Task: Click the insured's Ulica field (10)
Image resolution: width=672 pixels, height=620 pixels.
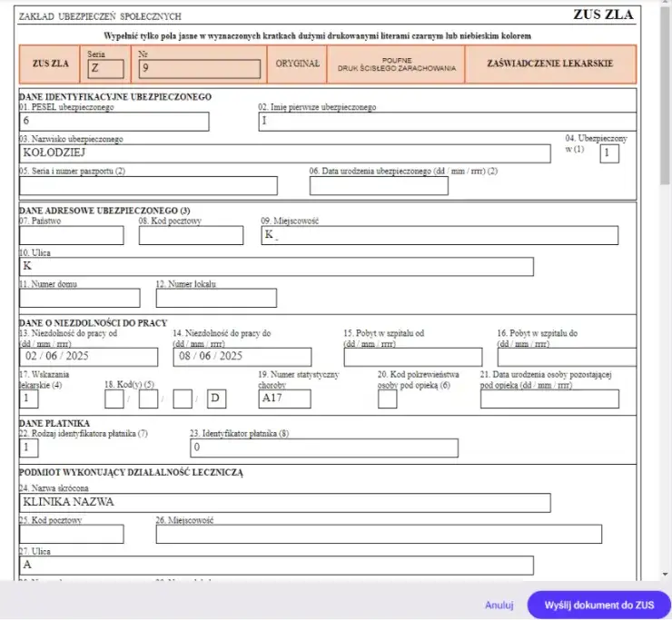Action: click(x=276, y=267)
